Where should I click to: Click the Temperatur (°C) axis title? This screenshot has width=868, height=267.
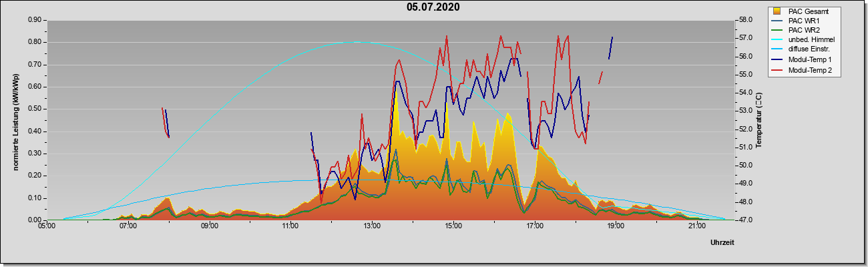758,120
